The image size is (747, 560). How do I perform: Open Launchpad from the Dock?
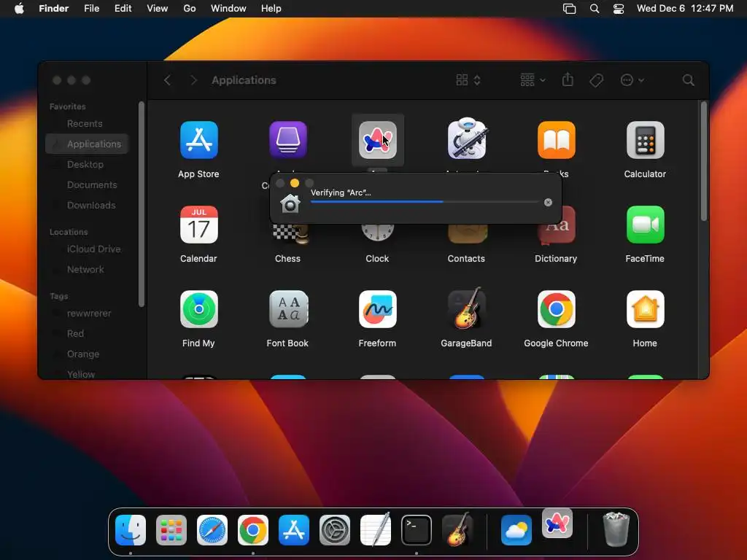(x=171, y=529)
